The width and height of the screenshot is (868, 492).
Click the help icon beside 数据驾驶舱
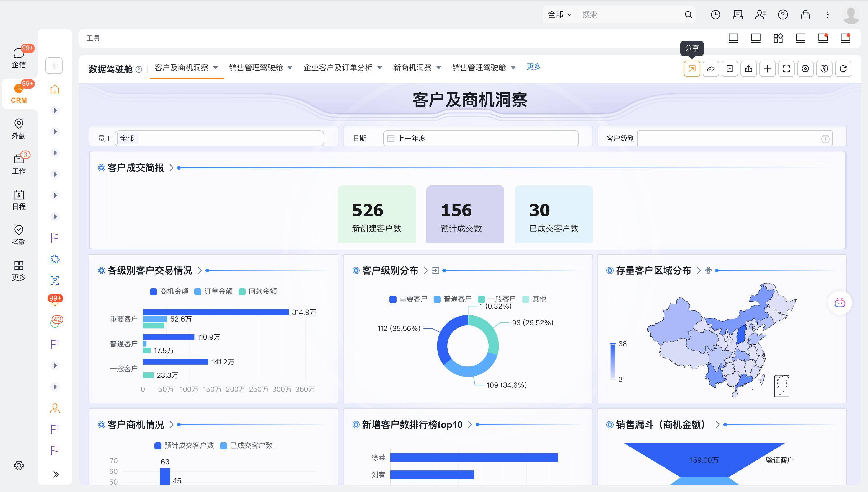tap(138, 69)
